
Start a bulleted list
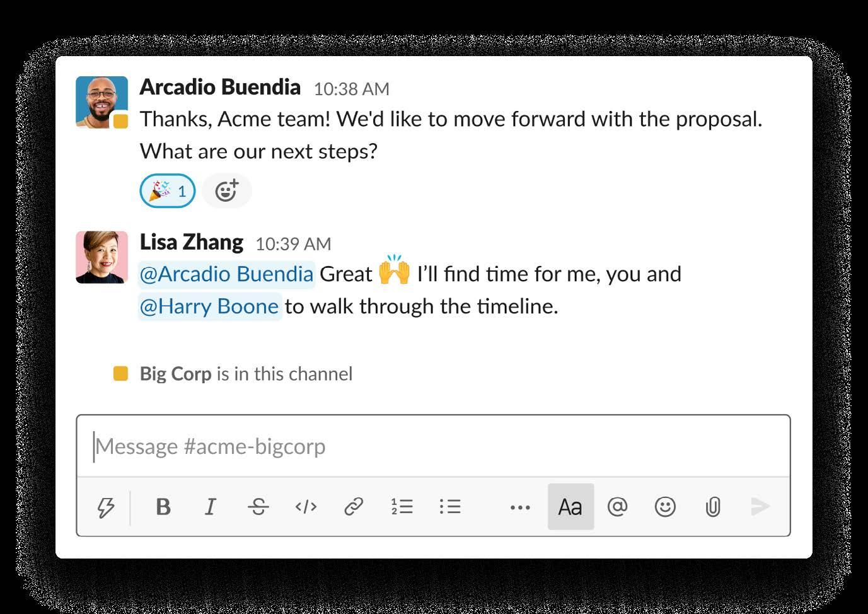point(450,507)
